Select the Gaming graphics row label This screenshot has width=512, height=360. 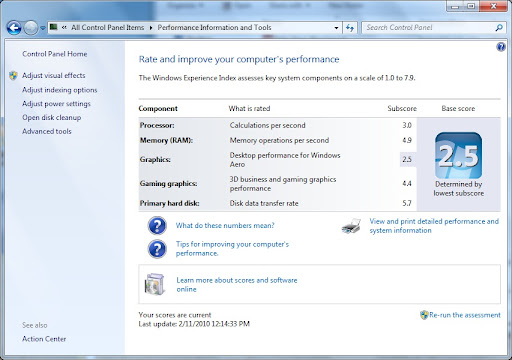click(x=168, y=184)
